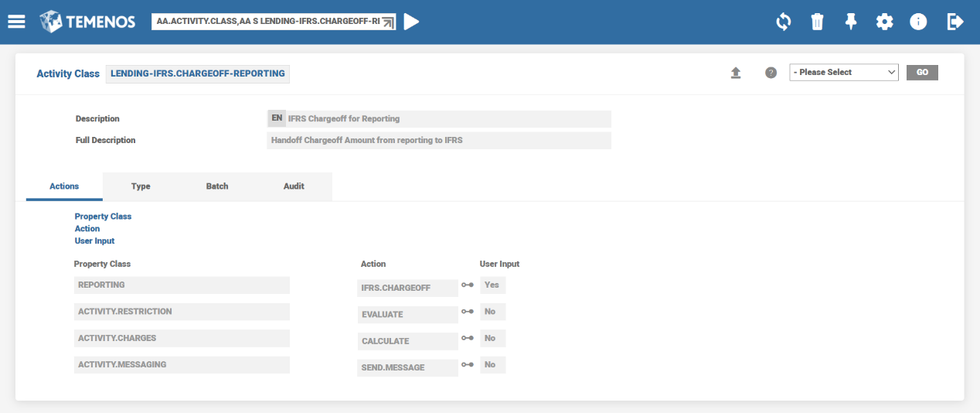Click the upload arrow icon

coord(736,73)
